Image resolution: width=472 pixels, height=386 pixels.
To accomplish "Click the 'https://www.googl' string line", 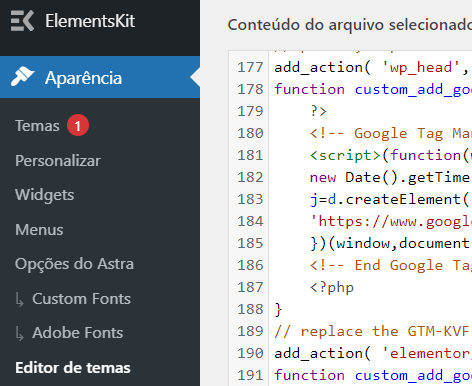I will 391,221.
